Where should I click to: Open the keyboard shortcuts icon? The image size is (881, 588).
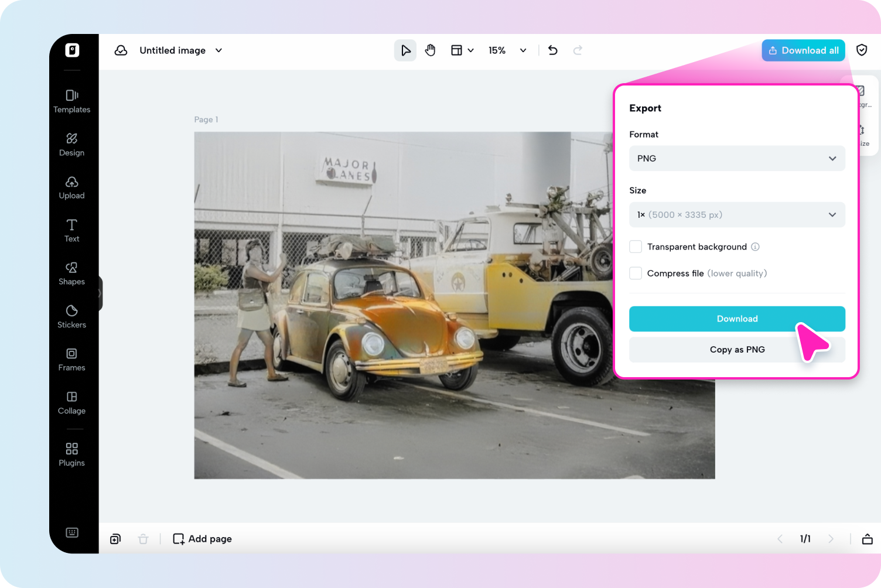click(x=72, y=532)
